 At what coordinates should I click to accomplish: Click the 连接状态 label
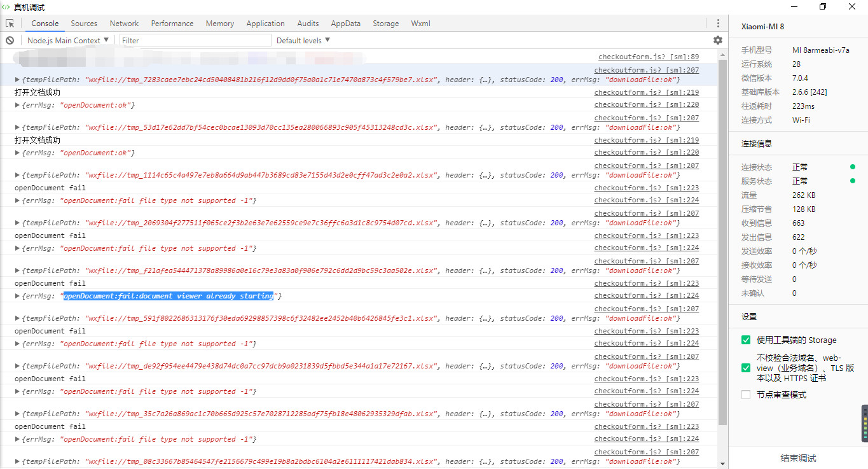pos(757,167)
